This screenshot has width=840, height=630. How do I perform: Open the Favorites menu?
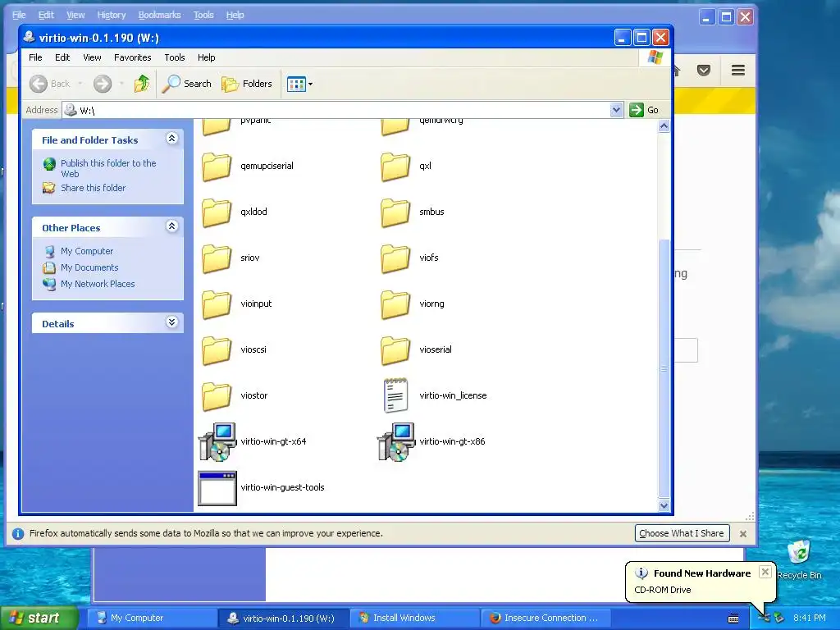point(132,57)
